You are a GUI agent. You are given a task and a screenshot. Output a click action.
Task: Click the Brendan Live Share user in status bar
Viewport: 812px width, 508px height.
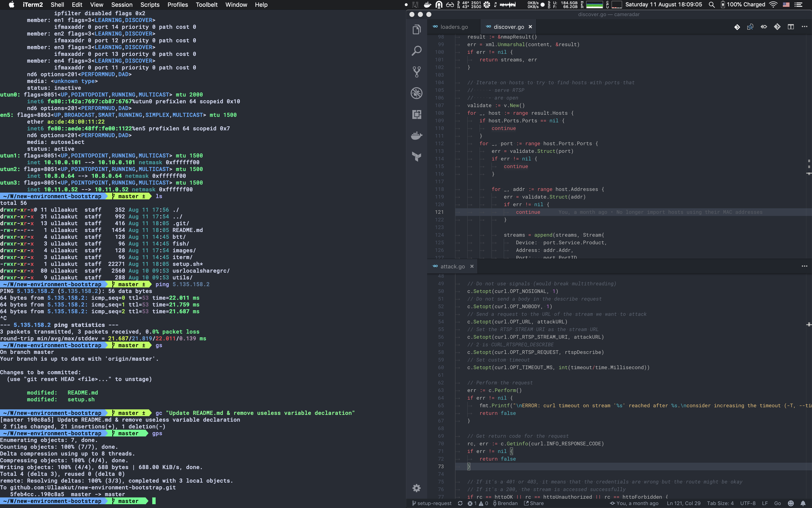(x=505, y=503)
